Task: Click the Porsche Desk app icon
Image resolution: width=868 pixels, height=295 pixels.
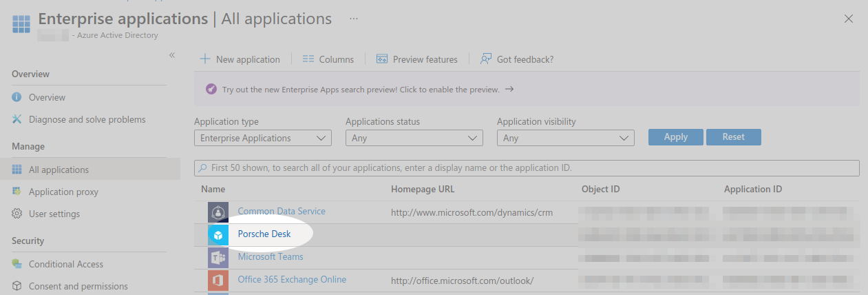Action: click(218, 235)
